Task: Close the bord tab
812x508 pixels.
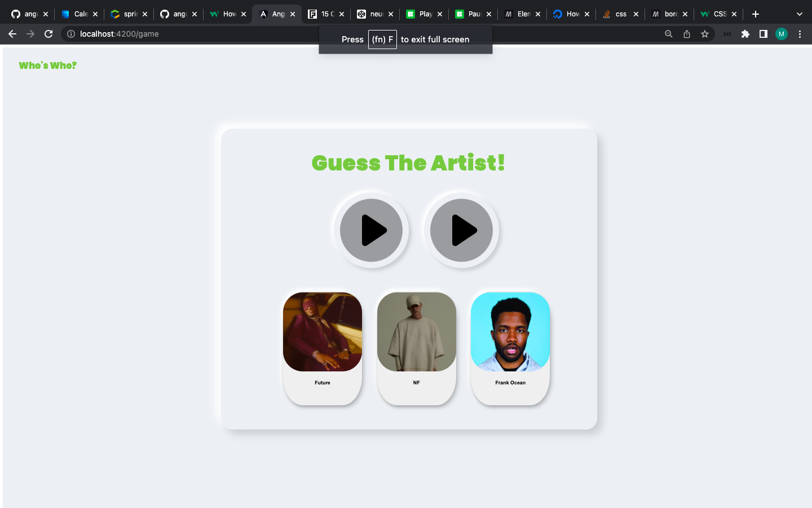Action: pos(685,14)
